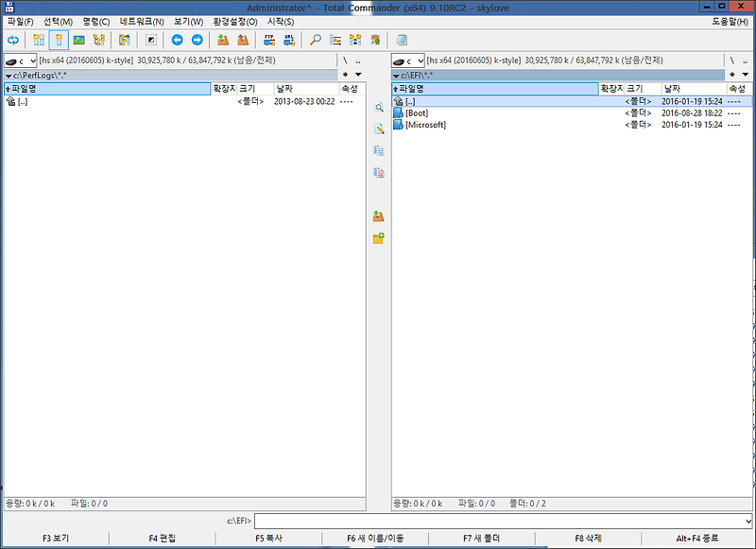The height and width of the screenshot is (549, 756).
Task: Open the 시작(S) menu
Action: [x=281, y=22]
